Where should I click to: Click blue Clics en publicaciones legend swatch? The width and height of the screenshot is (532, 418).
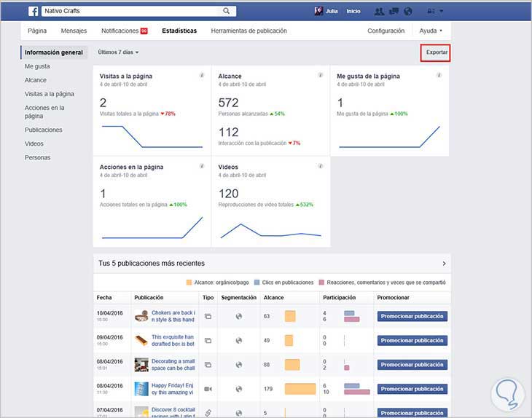(x=257, y=283)
